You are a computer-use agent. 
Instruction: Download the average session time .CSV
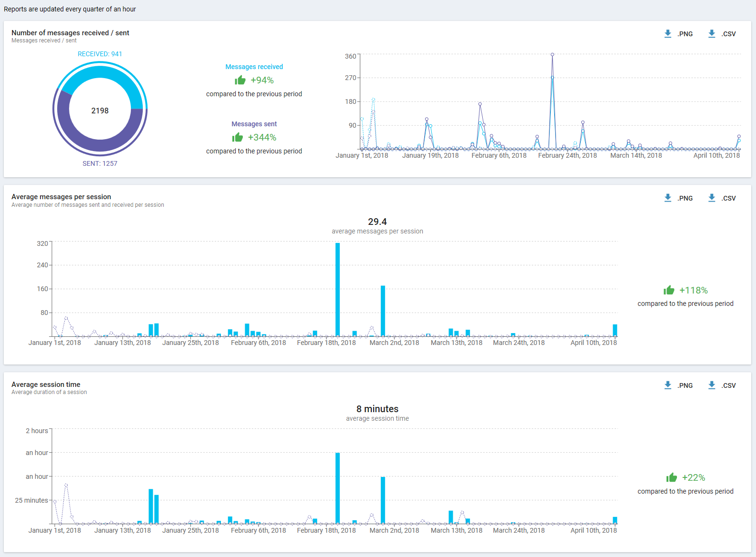pos(728,385)
